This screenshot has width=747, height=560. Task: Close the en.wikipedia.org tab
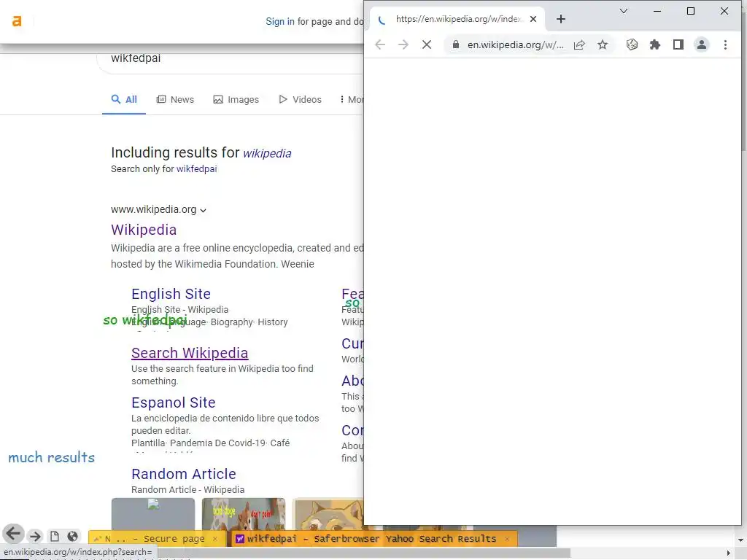point(533,19)
